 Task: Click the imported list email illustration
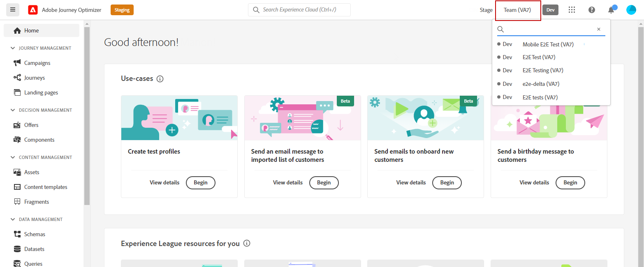tap(303, 118)
